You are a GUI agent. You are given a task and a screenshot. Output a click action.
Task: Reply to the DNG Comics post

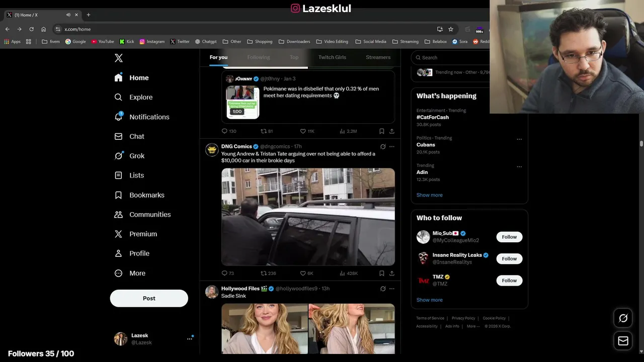[x=228, y=274]
